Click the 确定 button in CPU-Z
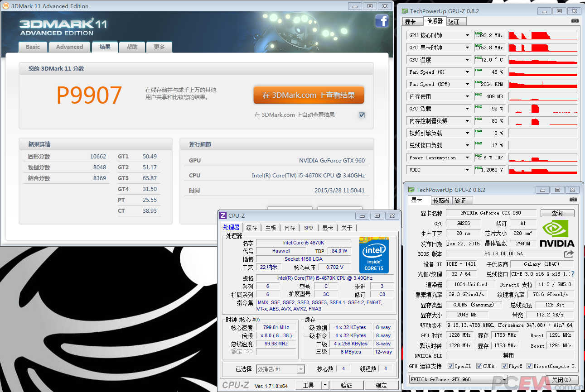The width and height of the screenshot is (585, 392). [382, 385]
